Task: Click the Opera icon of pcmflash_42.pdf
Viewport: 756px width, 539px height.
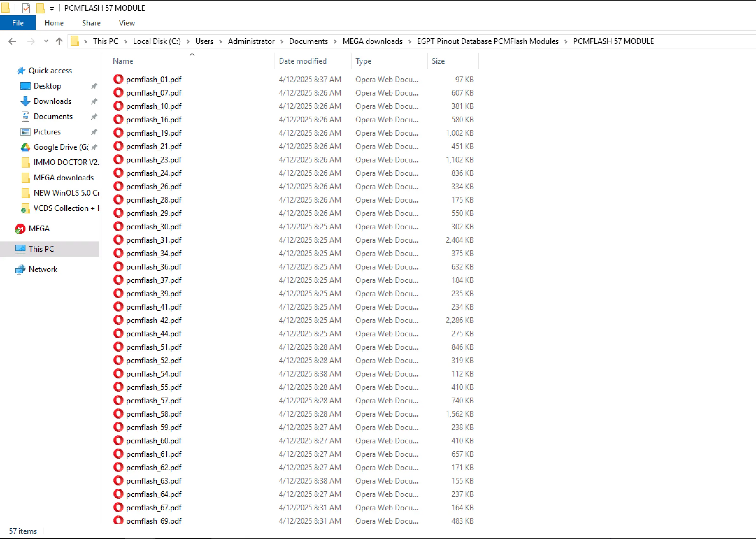Action: (118, 320)
